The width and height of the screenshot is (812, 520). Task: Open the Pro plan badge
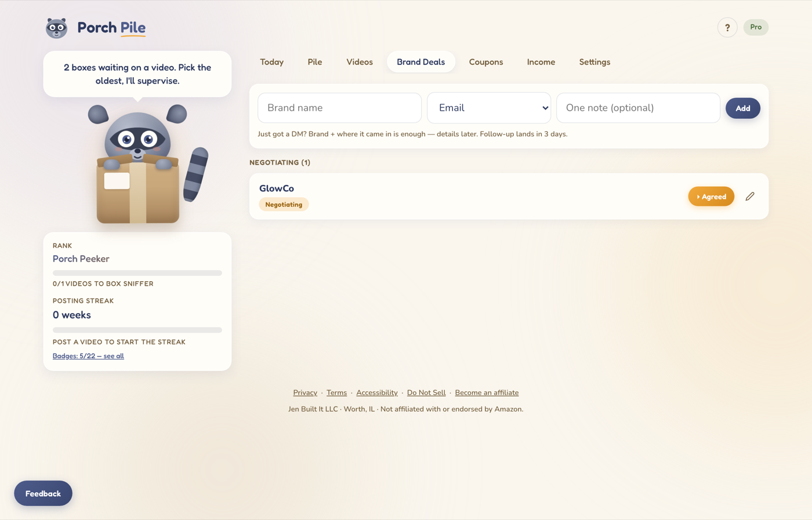[x=756, y=27]
